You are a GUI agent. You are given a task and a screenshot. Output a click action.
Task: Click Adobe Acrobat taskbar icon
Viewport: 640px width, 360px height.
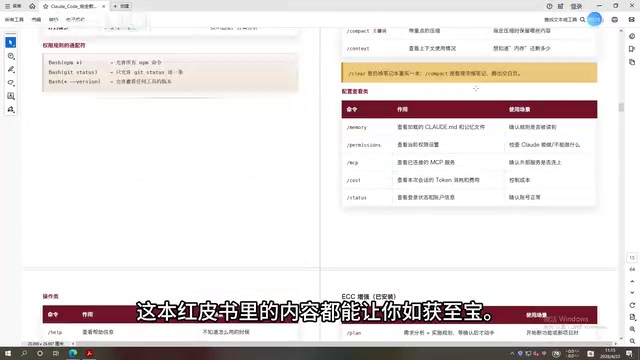89,353
